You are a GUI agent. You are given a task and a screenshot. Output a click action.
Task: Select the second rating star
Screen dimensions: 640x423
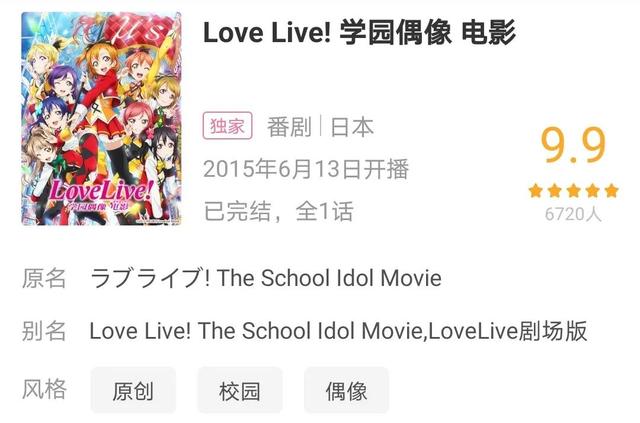(x=554, y=191)
